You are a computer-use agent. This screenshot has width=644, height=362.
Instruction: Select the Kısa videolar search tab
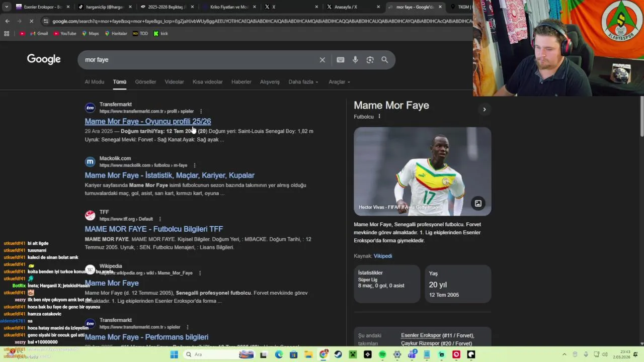click(x=207, y=82)
